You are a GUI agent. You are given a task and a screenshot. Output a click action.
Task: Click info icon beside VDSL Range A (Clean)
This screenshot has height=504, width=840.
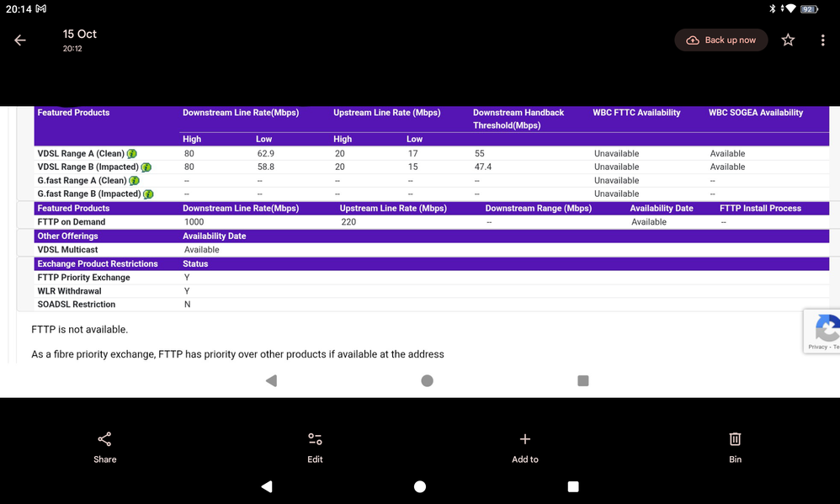[132, 154]
